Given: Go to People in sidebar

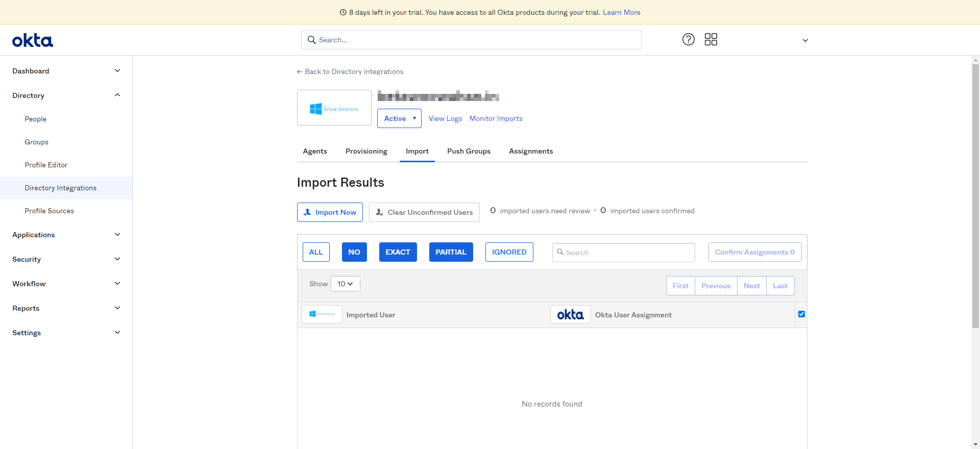Looking at the screenshot, I should coord(66,119).
